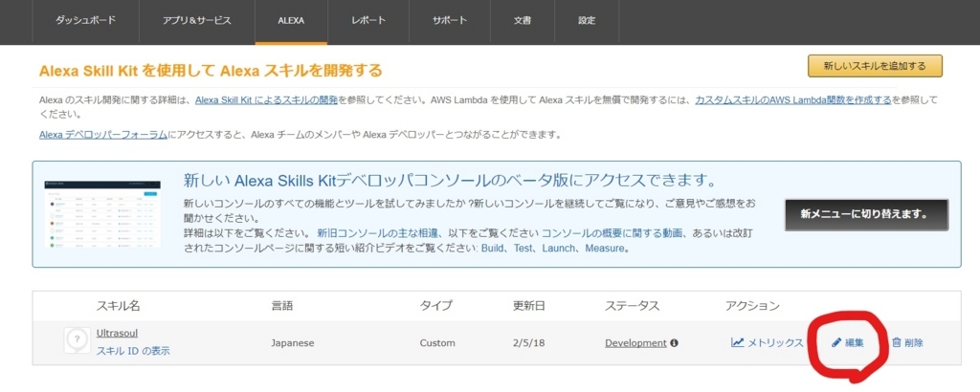This screenshot has width=980, height=392.
Task: Switch to アプリ&サービス tab
Action: (197, 21)
